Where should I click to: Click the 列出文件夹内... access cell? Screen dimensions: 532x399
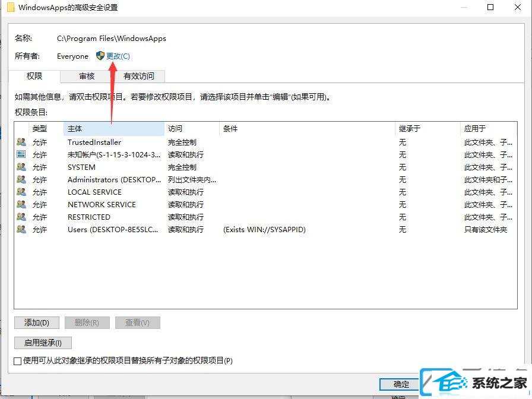coord(192,180)
